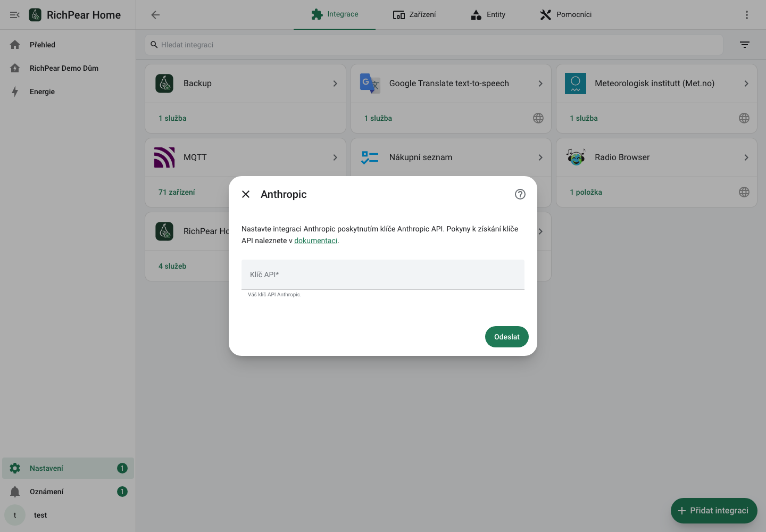Expand the Backup integration chevron
This screenshot has width=766, height=532.
[335, 84]
